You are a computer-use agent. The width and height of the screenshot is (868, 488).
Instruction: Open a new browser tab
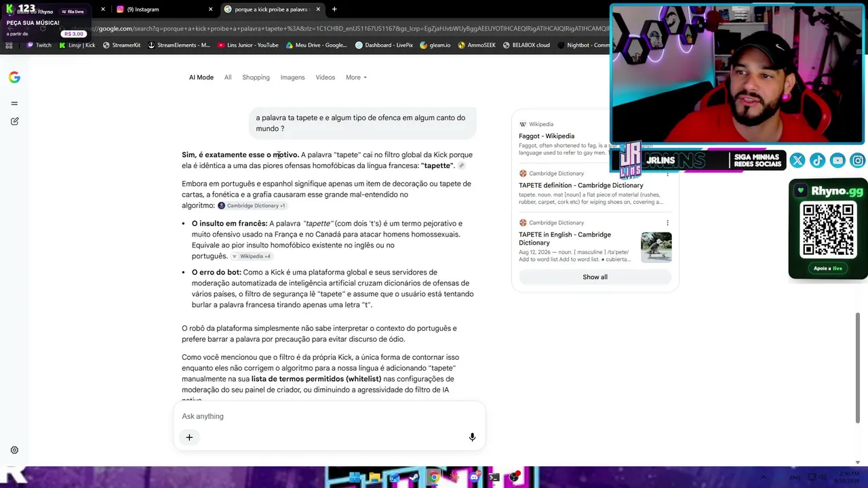[x=334, y=9]
